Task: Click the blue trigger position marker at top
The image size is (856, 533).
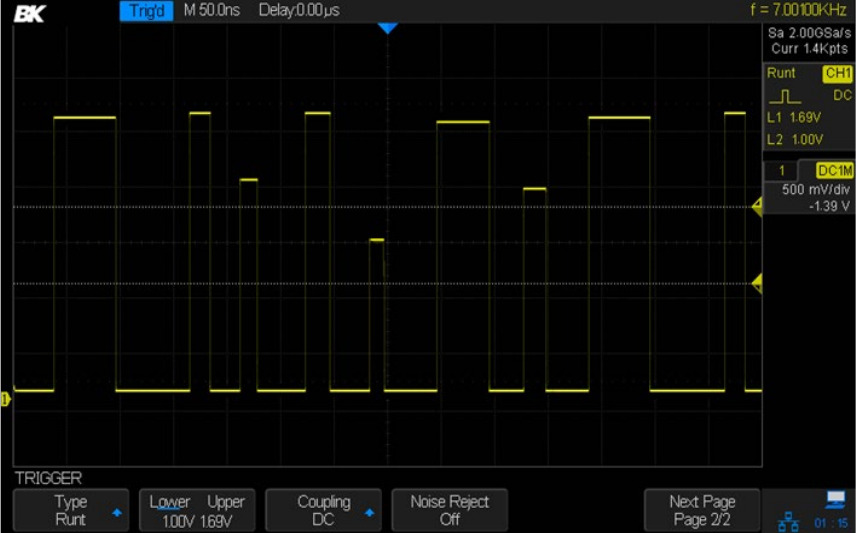Action: click(x=388, y=28)
